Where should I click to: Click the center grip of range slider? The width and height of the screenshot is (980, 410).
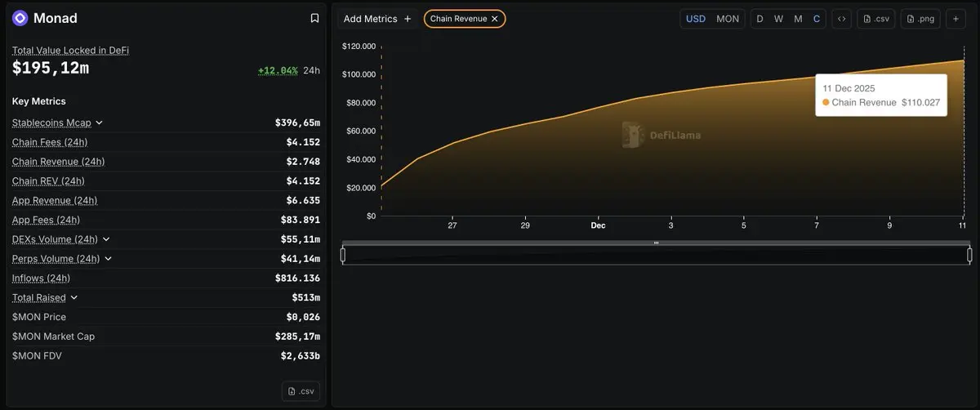[656, 243]
